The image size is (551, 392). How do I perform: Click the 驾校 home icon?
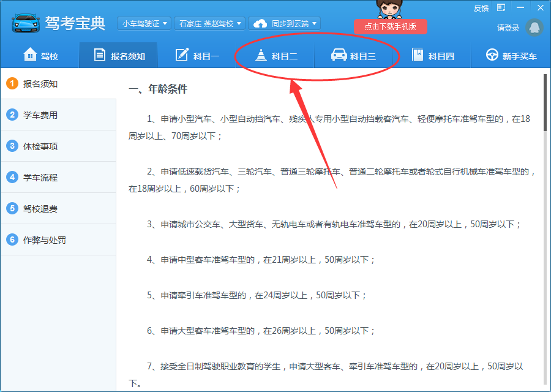coord(27,55)
